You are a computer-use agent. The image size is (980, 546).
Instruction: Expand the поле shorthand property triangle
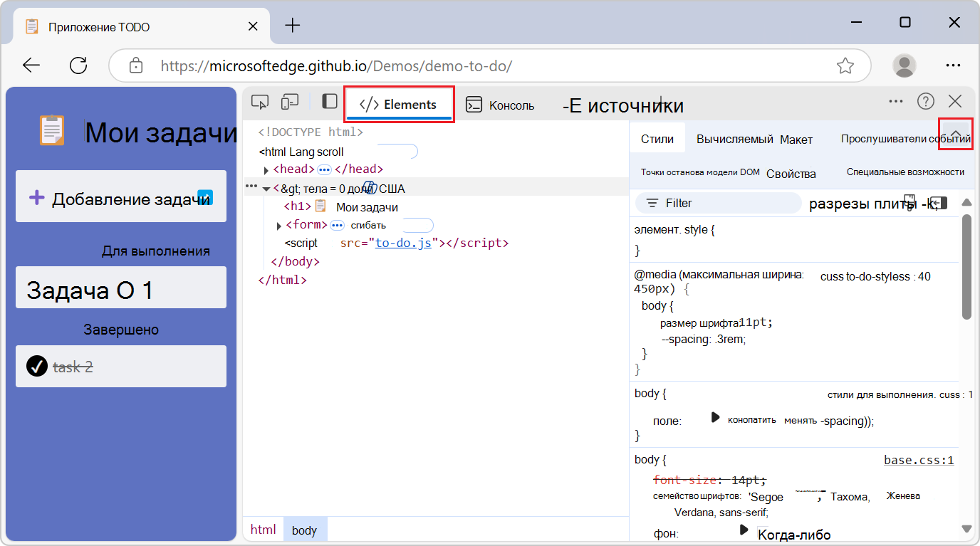pyautogui.click(x=716, y=418)
